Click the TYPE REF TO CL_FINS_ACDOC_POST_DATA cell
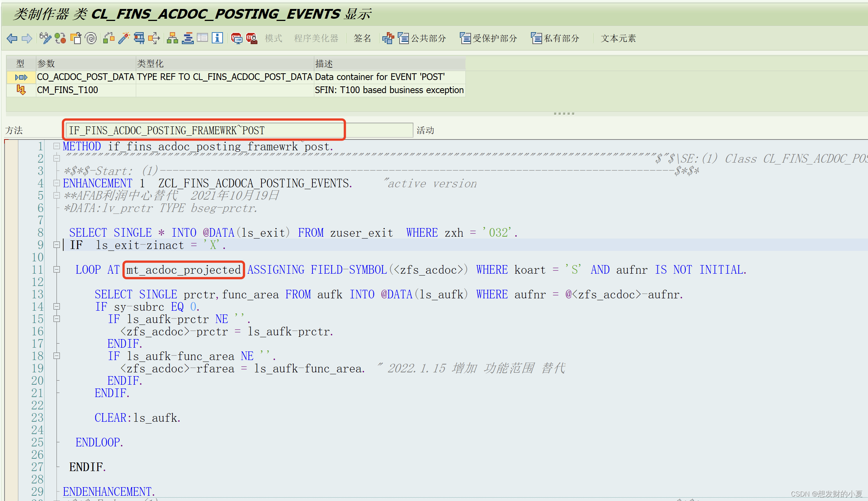Image resolution: width=868 pixels, height=501 pixels. (224, 77)
